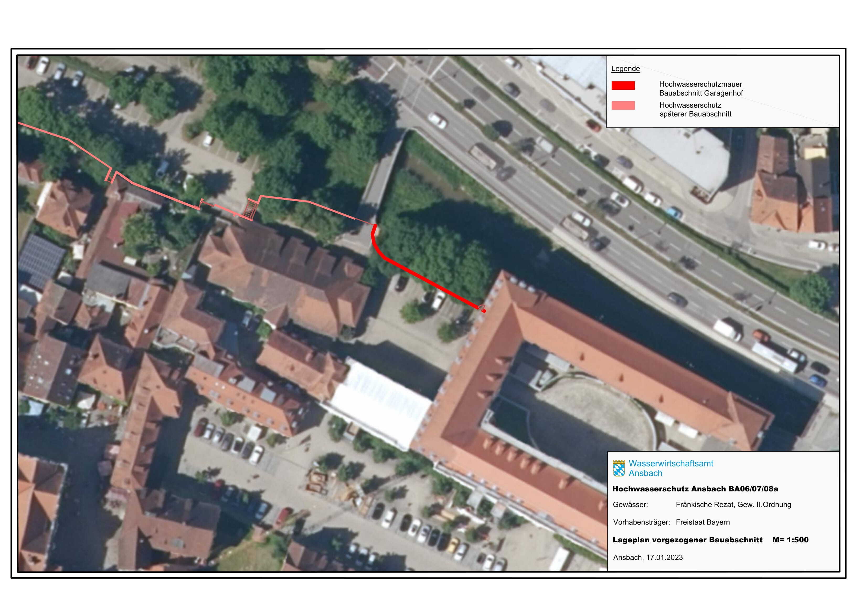
Task: Click the Bavarian coat of arms logo
Action: [619, 468]
